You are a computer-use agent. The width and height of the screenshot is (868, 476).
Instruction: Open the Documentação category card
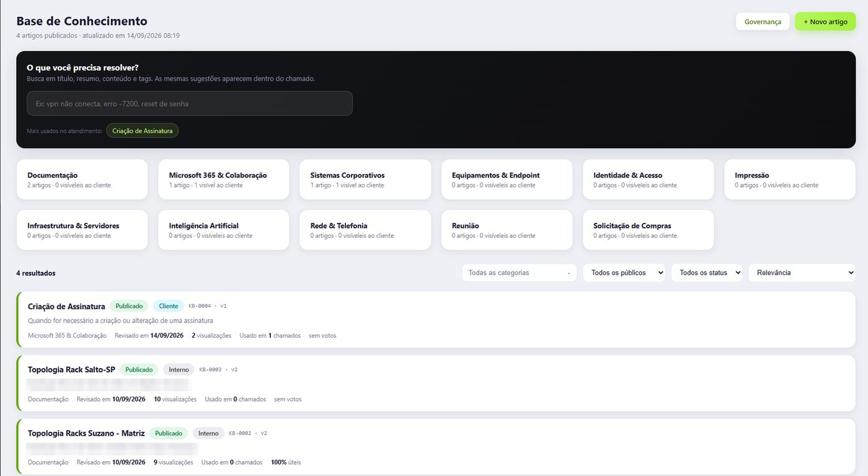82,180
